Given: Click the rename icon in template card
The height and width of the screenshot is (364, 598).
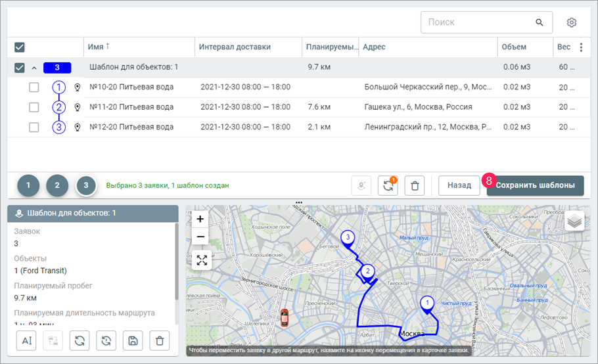Looking at the screenshot, I should point(27,340).
